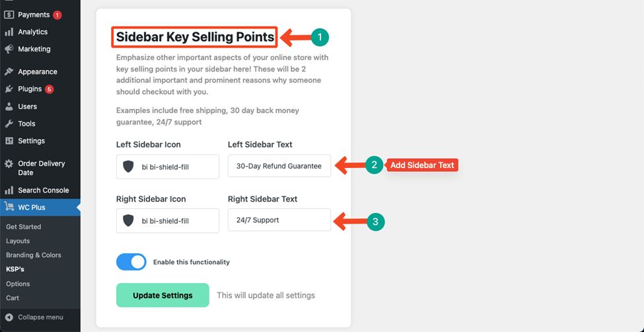
Task: Click the Right Sidebar Text input
Action: tap(279, 220)
